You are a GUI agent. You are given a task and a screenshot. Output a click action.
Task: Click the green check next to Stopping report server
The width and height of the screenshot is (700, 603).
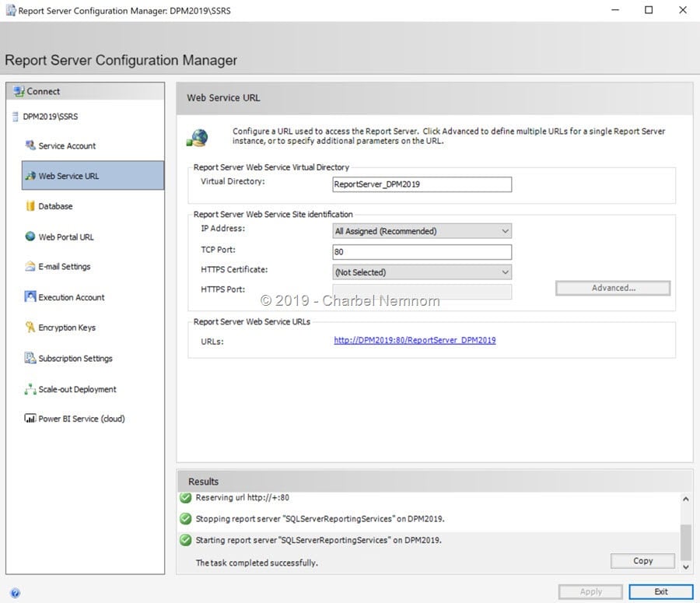(185, 518)
